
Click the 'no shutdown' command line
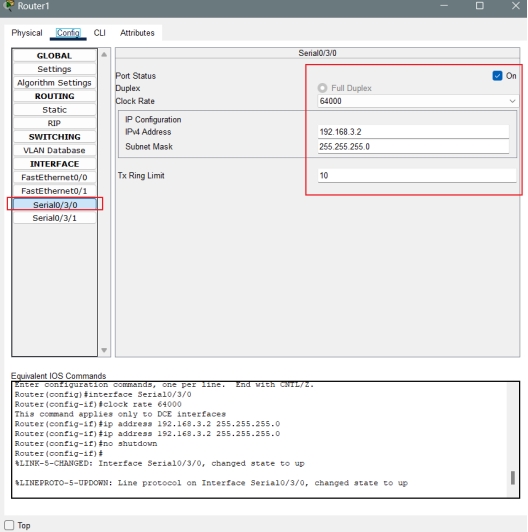point(86,443)
